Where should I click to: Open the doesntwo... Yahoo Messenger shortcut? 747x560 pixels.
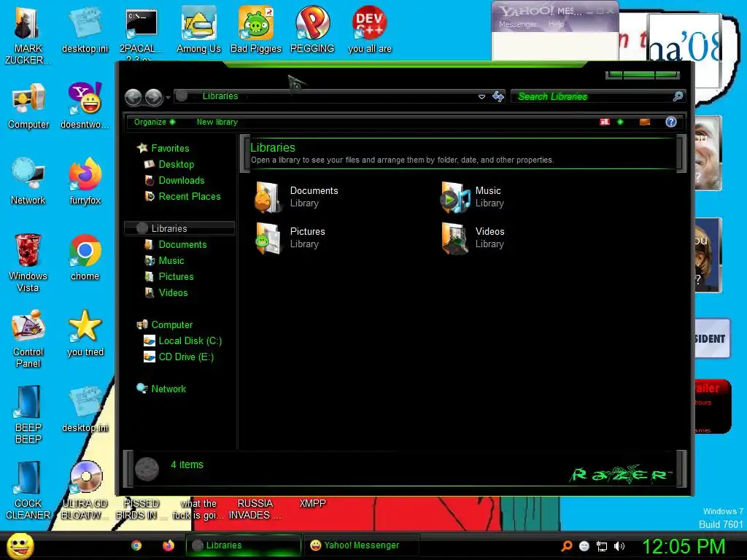[x=85, y=106]
